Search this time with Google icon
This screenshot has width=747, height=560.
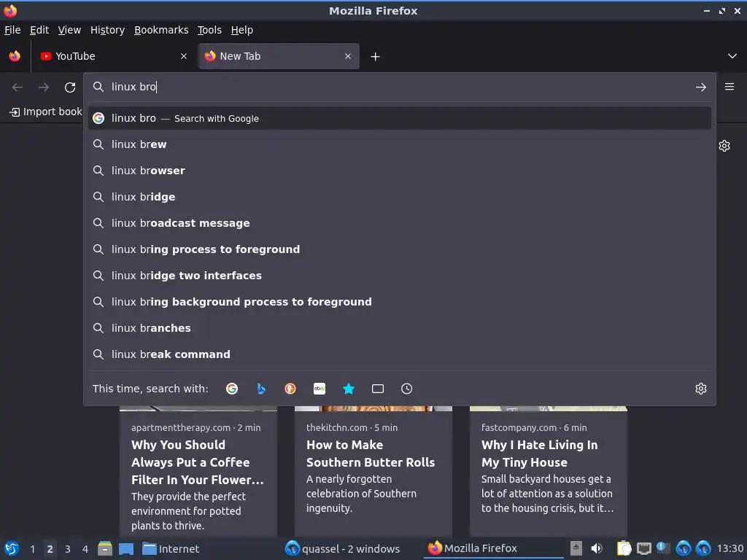[x=232, y=389]
